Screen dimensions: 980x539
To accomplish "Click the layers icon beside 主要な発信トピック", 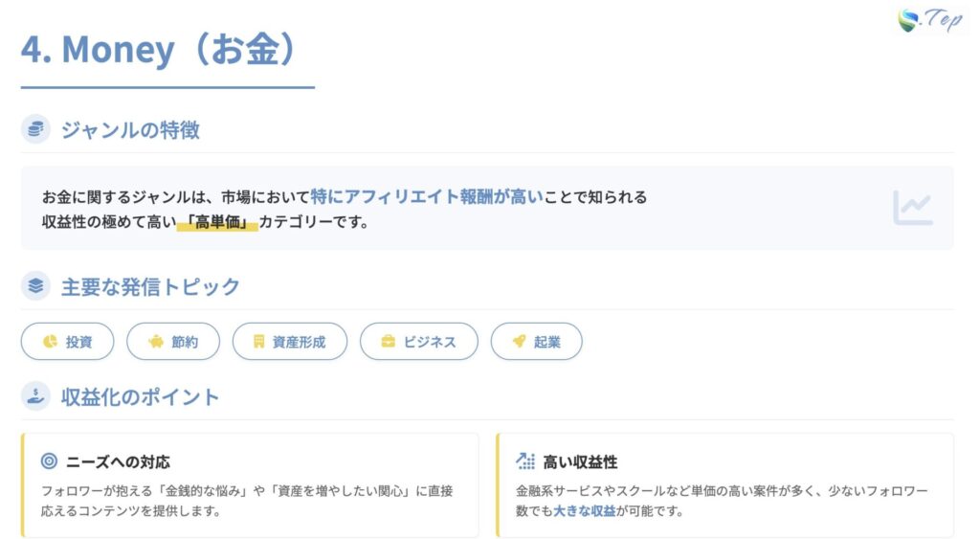I will pos(35,286).
